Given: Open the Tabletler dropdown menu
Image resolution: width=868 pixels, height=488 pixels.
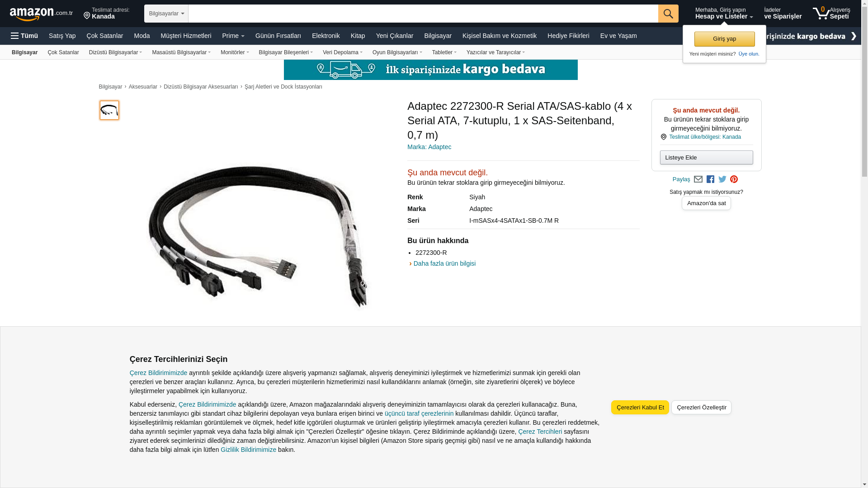Looking at the screenshot, I should coord(444,52).
